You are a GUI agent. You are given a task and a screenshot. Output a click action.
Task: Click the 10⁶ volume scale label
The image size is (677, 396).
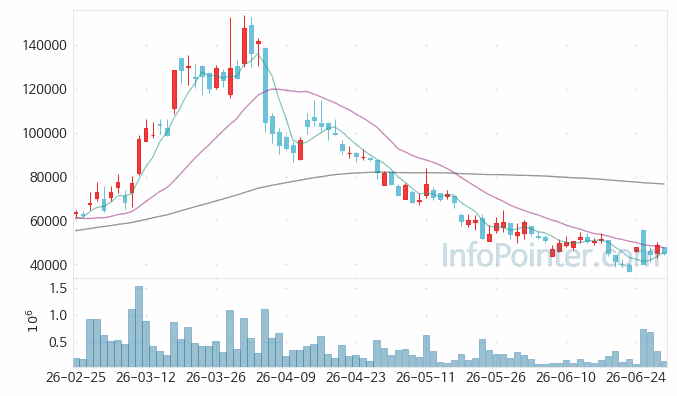(x=32, y=321)
